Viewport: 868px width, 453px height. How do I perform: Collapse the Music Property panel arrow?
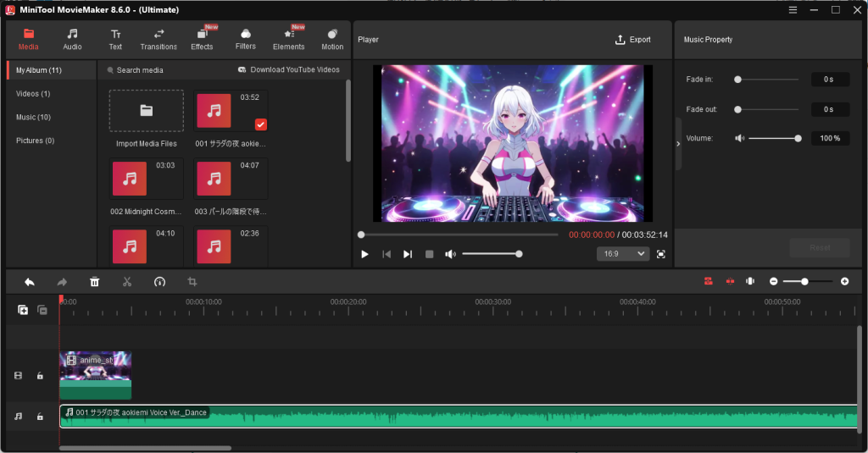click(677, 144)
